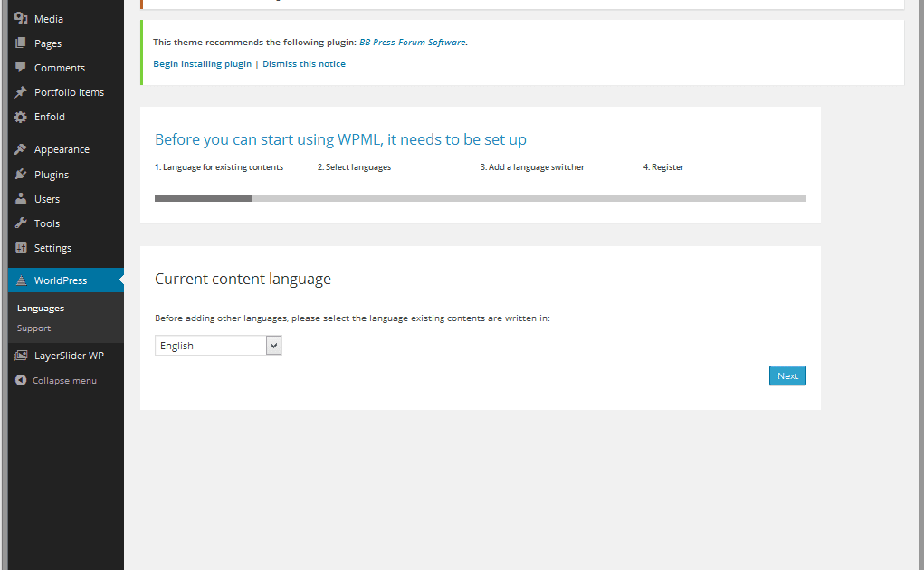Open the Languages submenu item
The height and width of the screenshot is (570, 924).
click(41, 309)
